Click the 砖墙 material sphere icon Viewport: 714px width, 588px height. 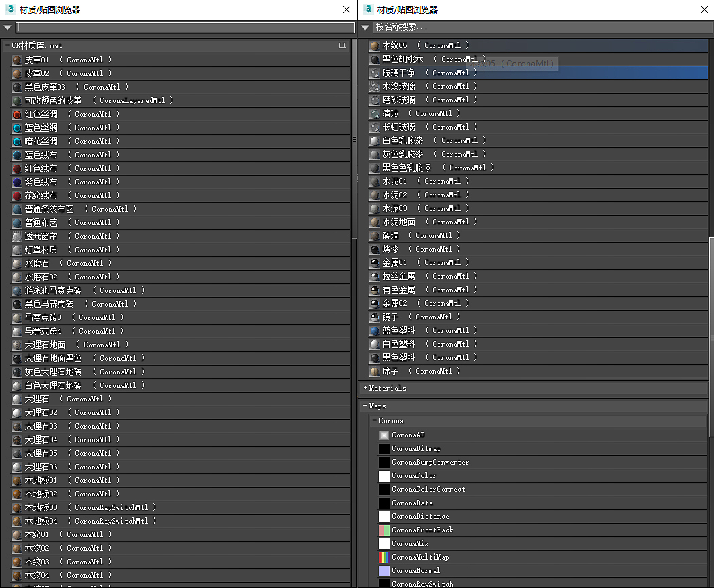pyautogui.click(x=375, y=236)
